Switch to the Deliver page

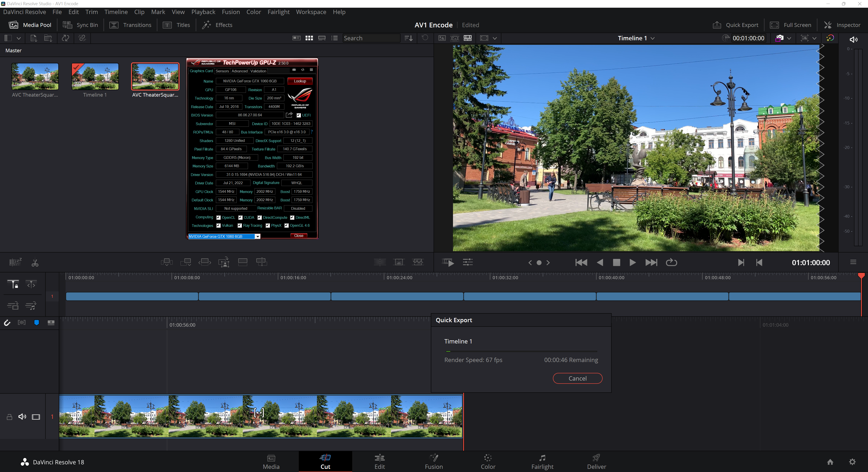point(596,462)
